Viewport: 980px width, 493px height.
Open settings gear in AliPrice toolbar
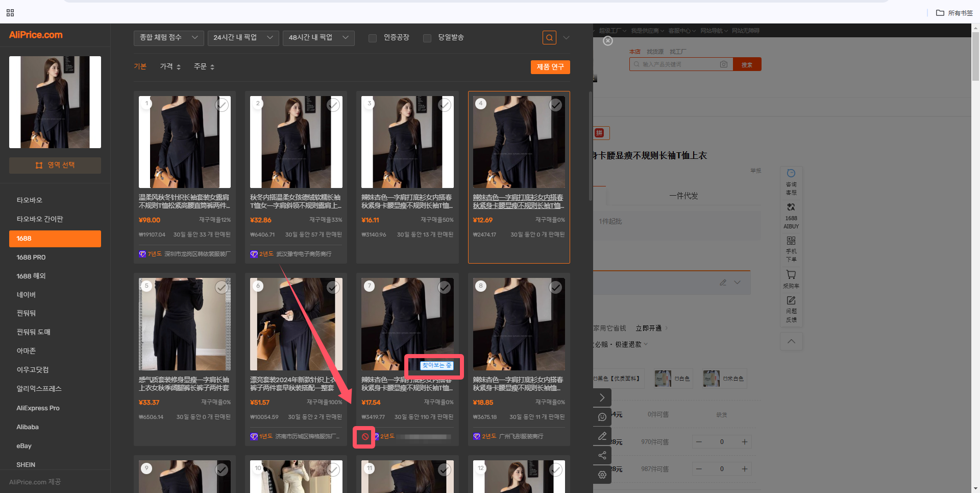coord(602,475)
